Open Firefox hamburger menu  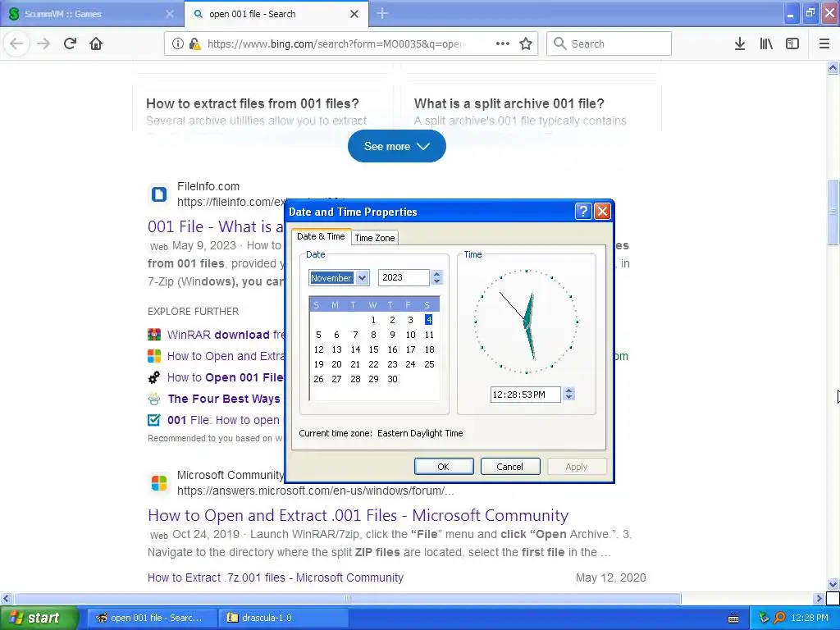click(824, 43)
